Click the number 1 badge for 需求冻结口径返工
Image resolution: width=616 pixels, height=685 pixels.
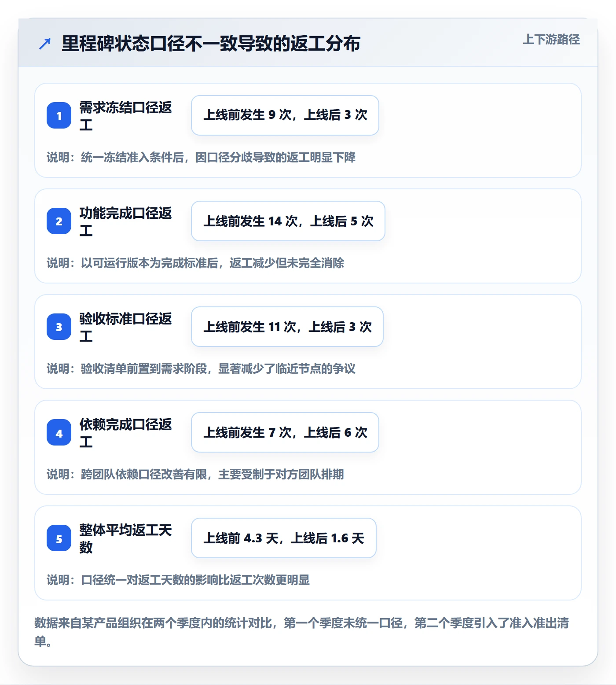59,115
